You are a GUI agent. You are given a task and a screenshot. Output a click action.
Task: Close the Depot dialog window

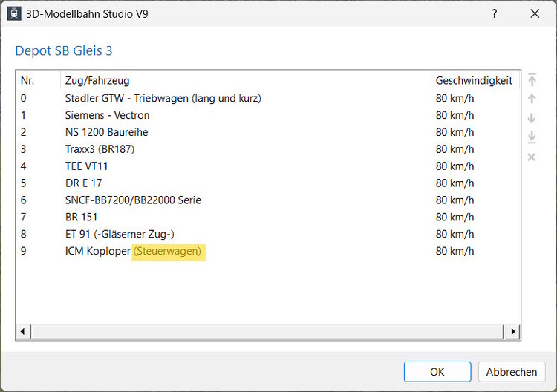click(535, 14)
